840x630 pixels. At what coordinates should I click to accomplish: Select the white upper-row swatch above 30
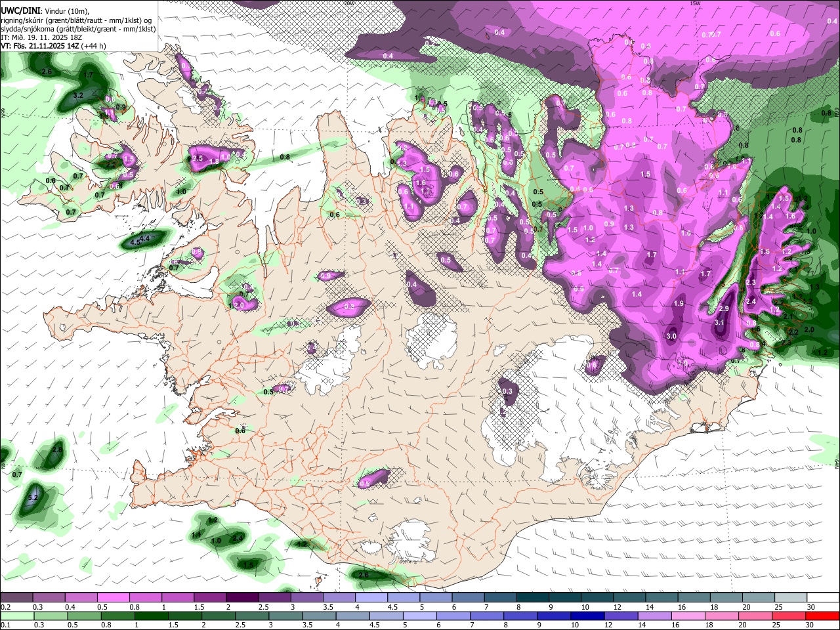[823, 597]
